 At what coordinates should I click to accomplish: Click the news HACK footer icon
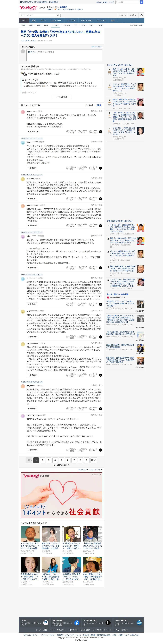click(x=139, y=623)
